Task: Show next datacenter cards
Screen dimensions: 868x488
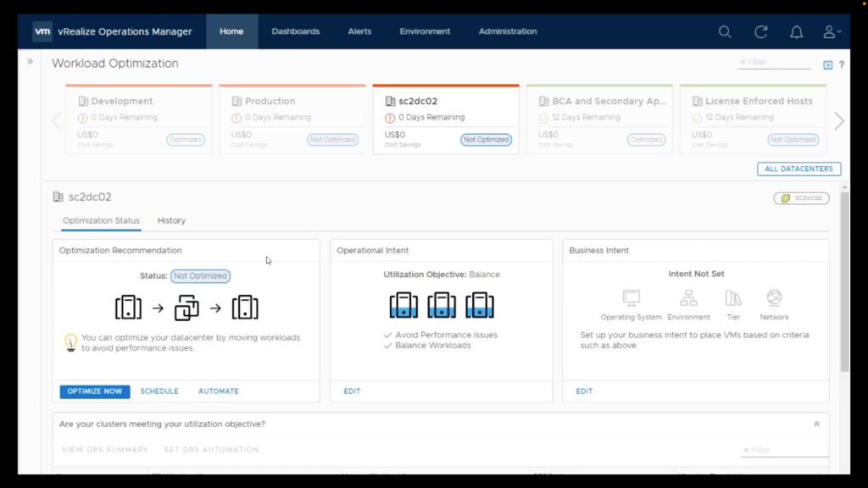Action: (839, 120)
